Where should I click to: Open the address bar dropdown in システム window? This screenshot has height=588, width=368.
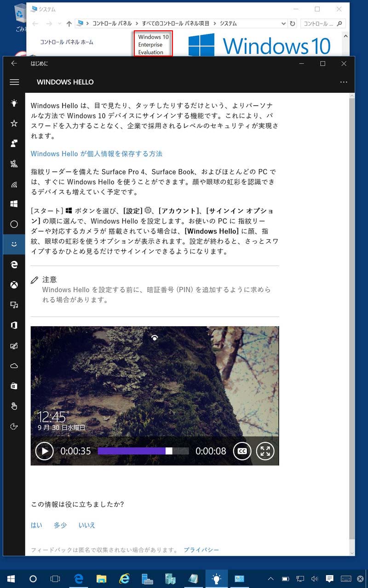pyautogui.click(x=283, y=23)
